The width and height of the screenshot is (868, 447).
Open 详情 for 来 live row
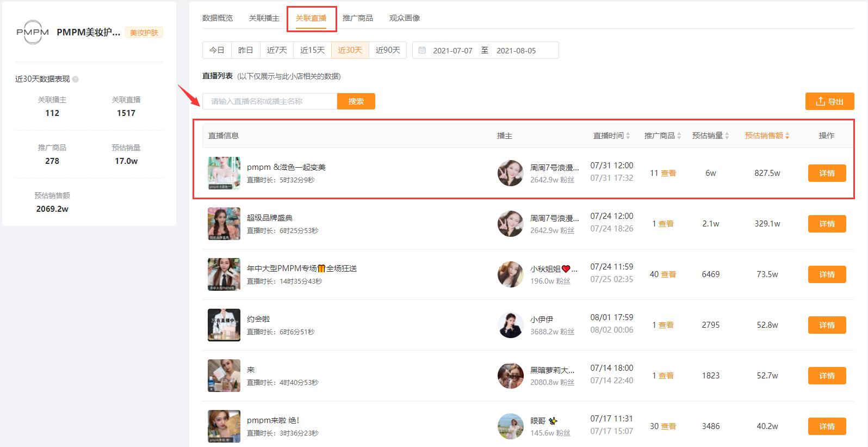coord(827,376)
